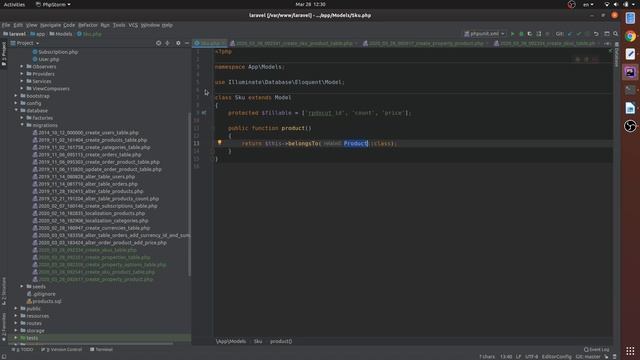Screen dimensions: 640x360
Task: Click the LF line separator in the status bar
Action: [518, 357]
